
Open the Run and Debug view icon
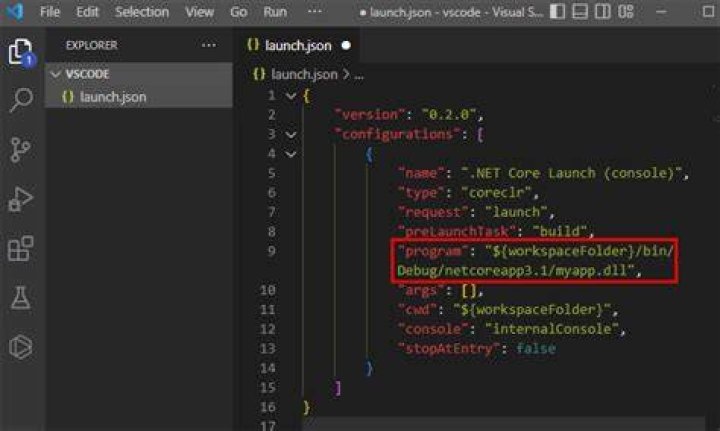[x=21, y=199]
